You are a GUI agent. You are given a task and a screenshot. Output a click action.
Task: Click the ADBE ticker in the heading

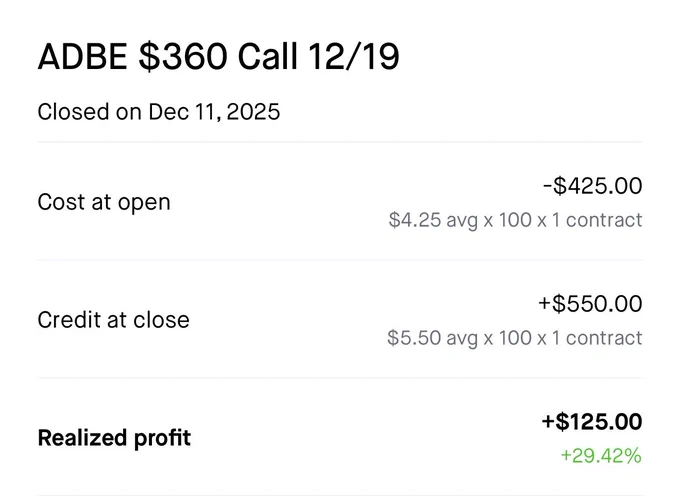click(x=82, y=57)
